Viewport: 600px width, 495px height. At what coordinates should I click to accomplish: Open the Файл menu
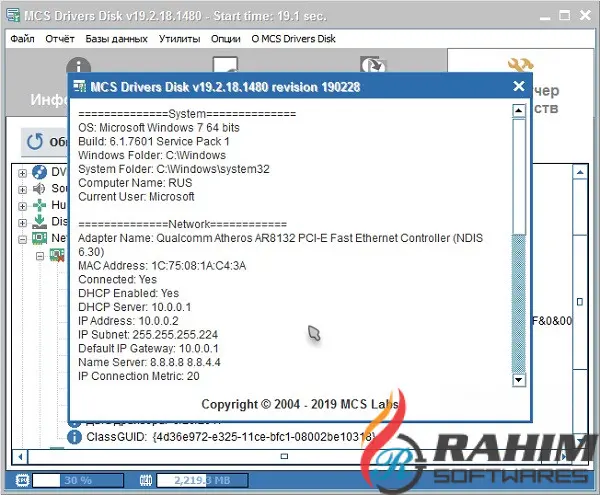22,39
